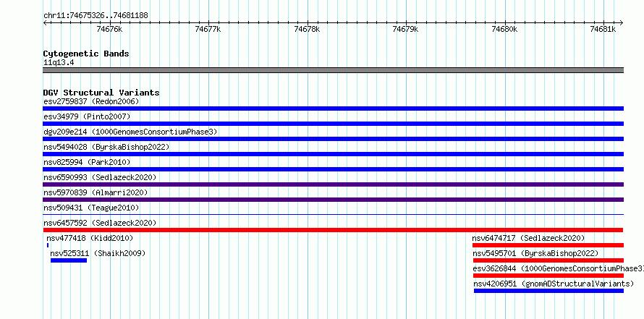Click the ruler's left arrowhead
Screen dimensions: 644x319
(x=45, y=23)
